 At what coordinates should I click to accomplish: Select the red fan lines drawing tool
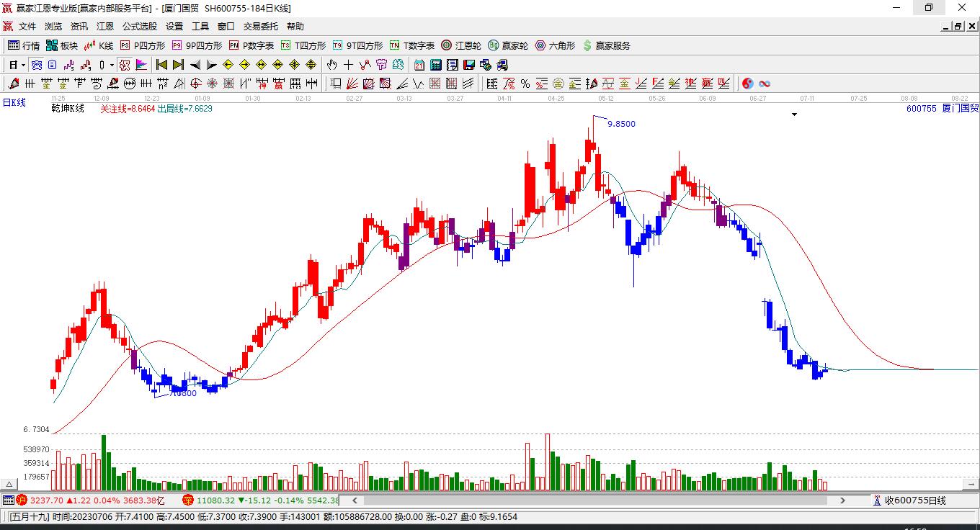(352, 84)
